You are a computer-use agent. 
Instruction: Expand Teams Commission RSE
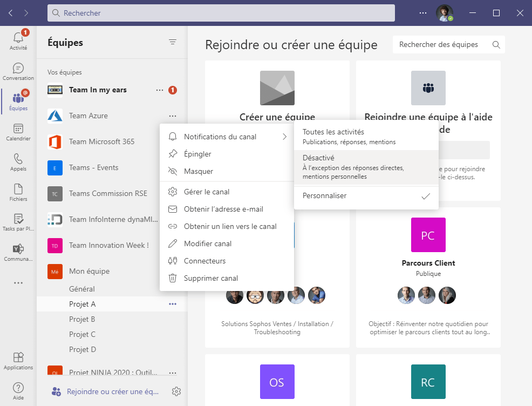click(x=108, y=193)
